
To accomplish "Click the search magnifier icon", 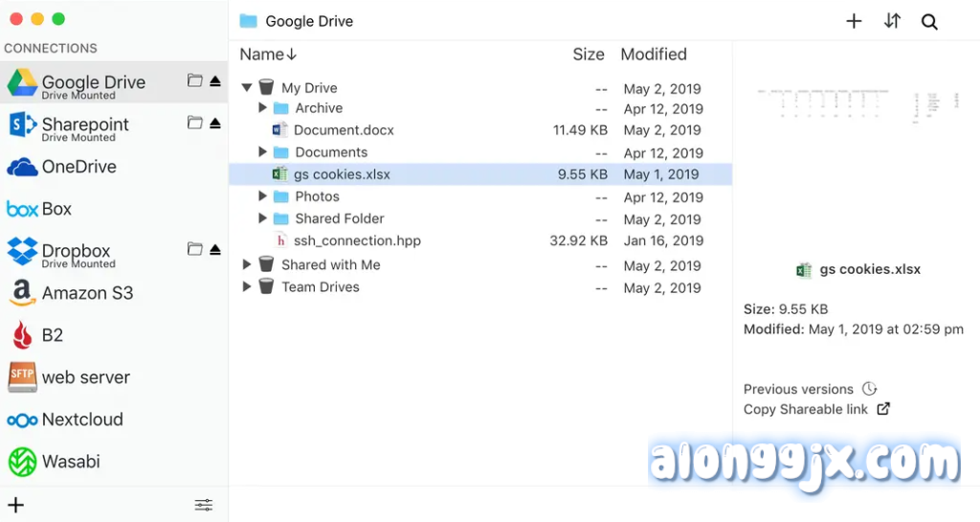I will 929,22.
